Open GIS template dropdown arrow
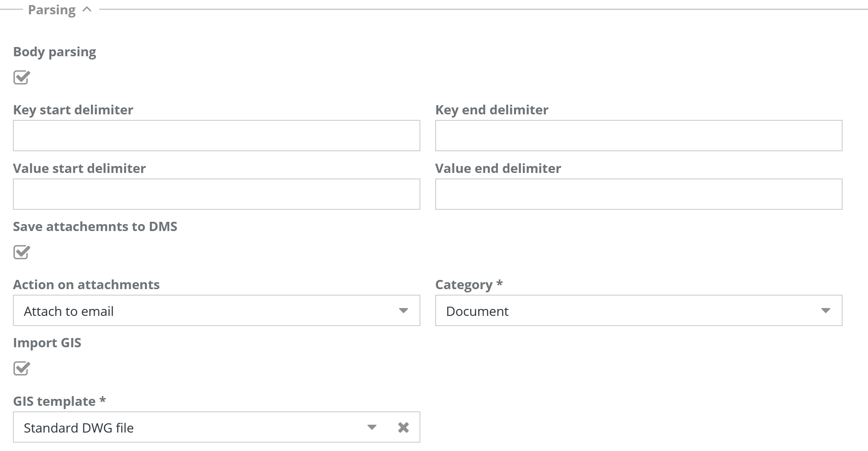 pyautogui.click(x=371, y=427)
